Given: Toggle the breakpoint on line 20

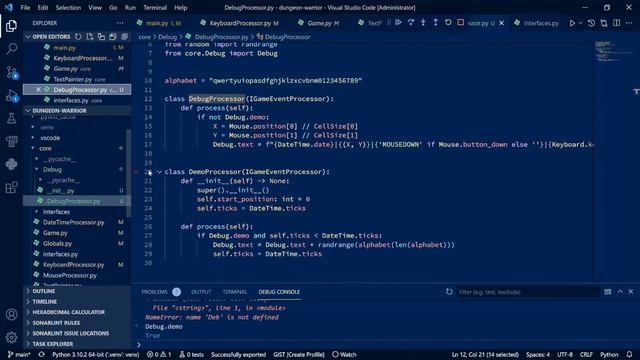Looking at the screenshot, I should coord(136,172).
